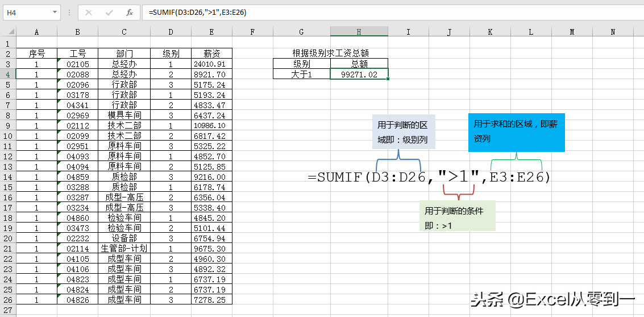
Task: Click the Name Box showing H4
Action: point(27,13)
